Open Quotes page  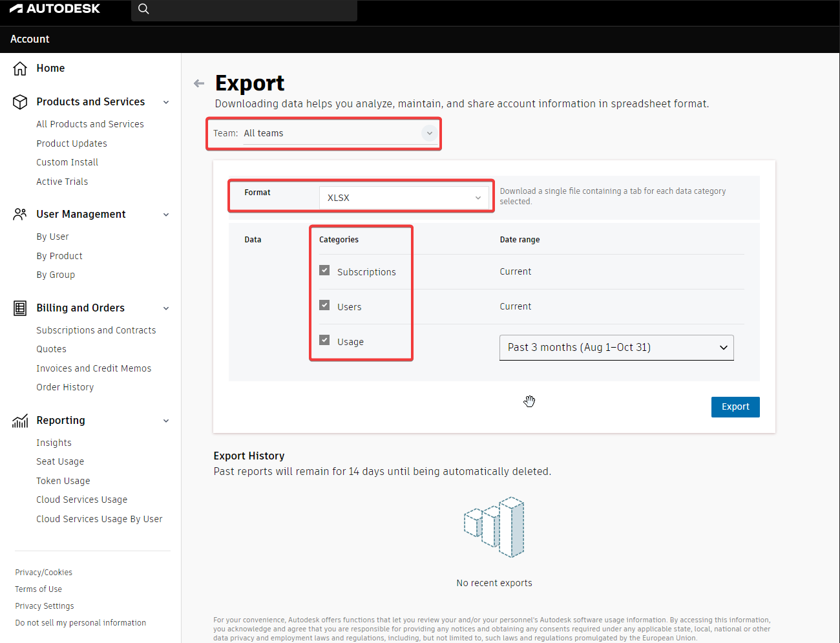coord(51,349)
